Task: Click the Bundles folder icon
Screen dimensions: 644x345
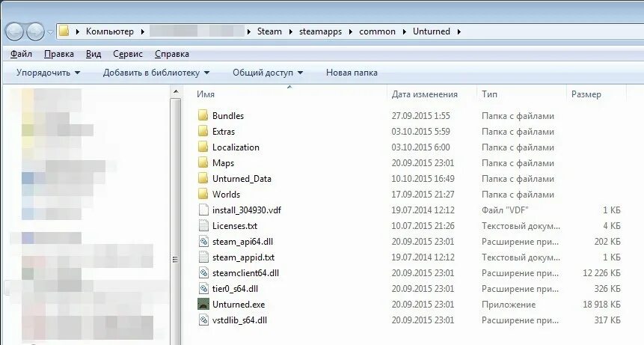Action: [x=203, y=115]
